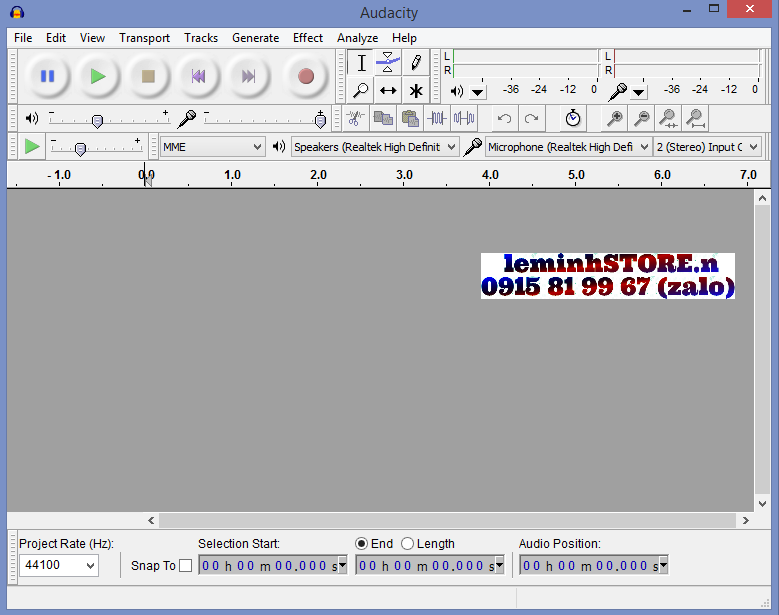Click the Silence audio icon
Viewport: 779px width, 615px height.
(464, 118)
